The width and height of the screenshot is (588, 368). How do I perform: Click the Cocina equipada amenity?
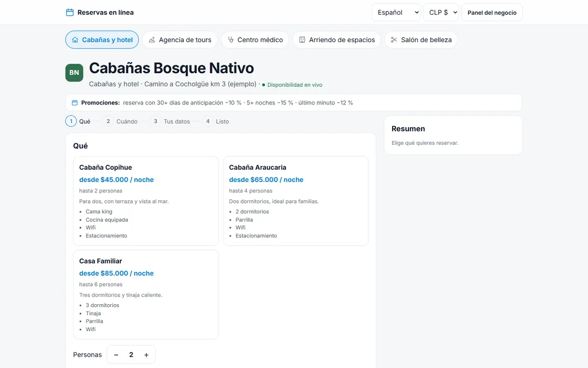tap(107, 220)
